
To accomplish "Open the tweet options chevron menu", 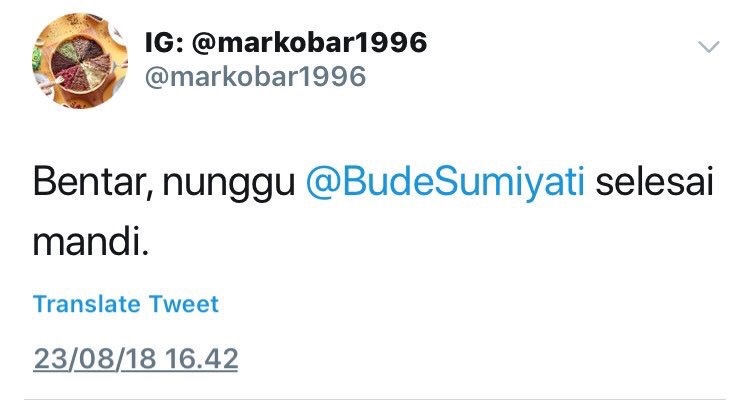I will 708,47.
